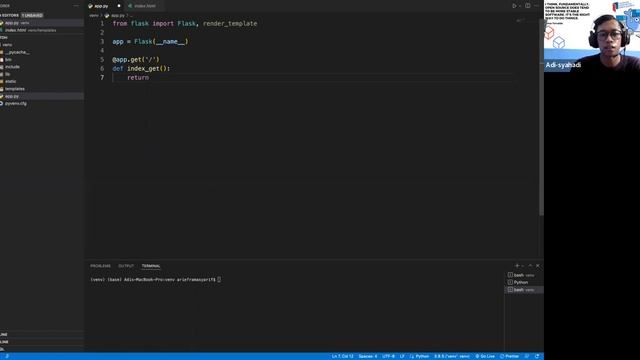640x360 pixels.
Task: Switch to the index.html editor tab
Action: pos(144,6)
